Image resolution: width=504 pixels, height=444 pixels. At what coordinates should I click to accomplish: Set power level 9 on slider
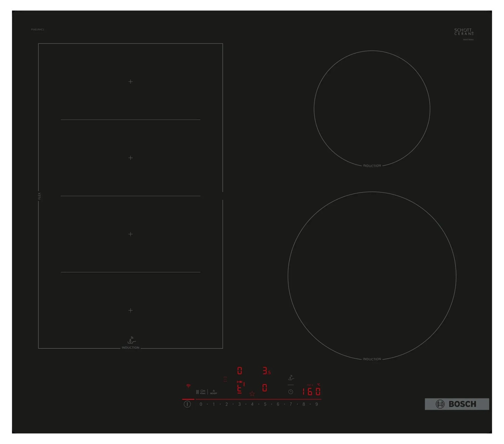(317, 404)
